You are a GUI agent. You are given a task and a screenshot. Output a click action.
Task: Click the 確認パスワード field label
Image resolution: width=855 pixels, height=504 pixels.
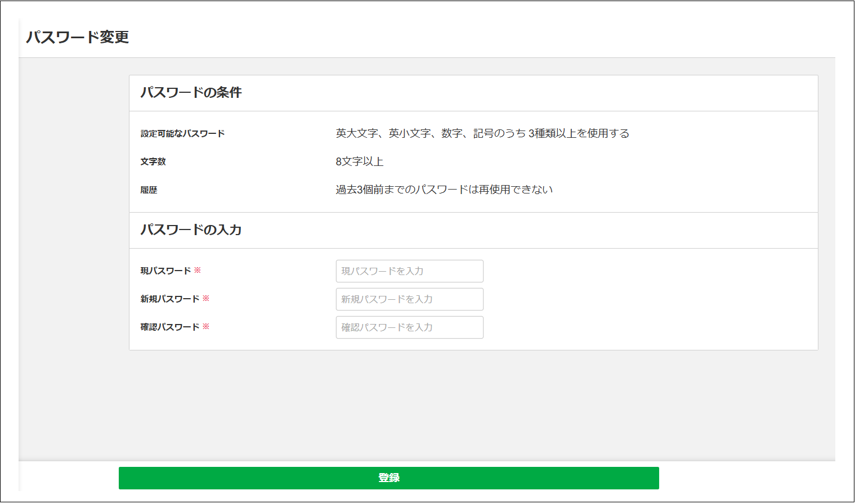[x=170, y=327]
